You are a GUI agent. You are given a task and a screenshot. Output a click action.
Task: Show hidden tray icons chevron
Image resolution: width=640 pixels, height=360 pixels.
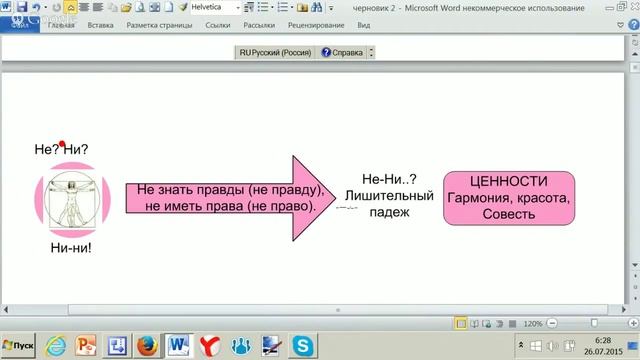pyautogui.click(x=521, y=345)
